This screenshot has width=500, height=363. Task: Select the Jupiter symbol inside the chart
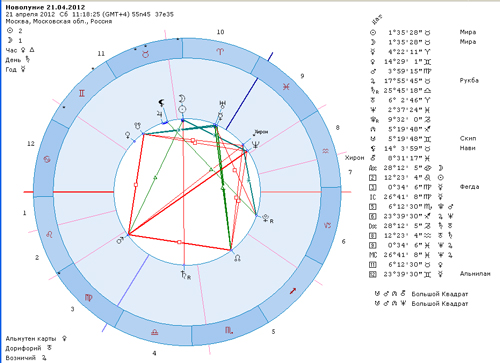tap(160, 114)
